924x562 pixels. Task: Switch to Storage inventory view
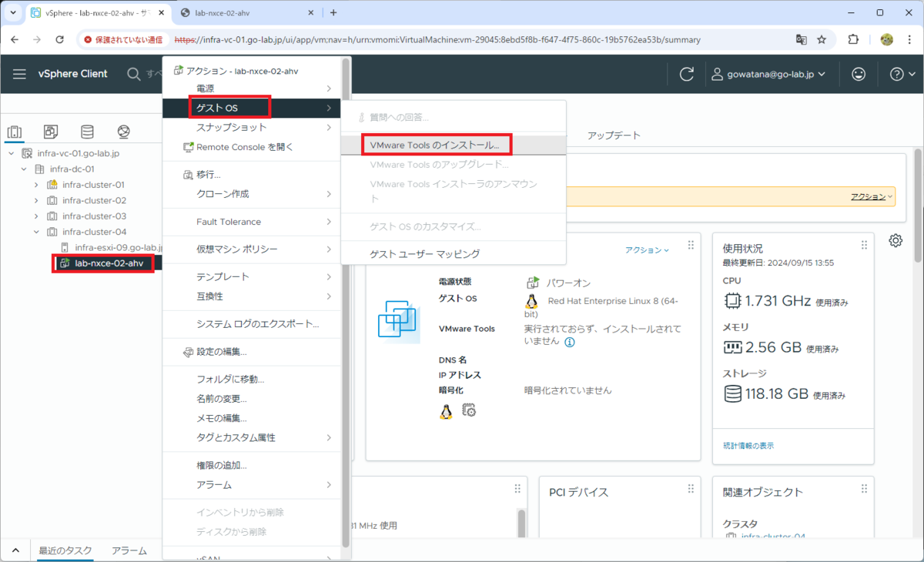[x=87, y=132]
